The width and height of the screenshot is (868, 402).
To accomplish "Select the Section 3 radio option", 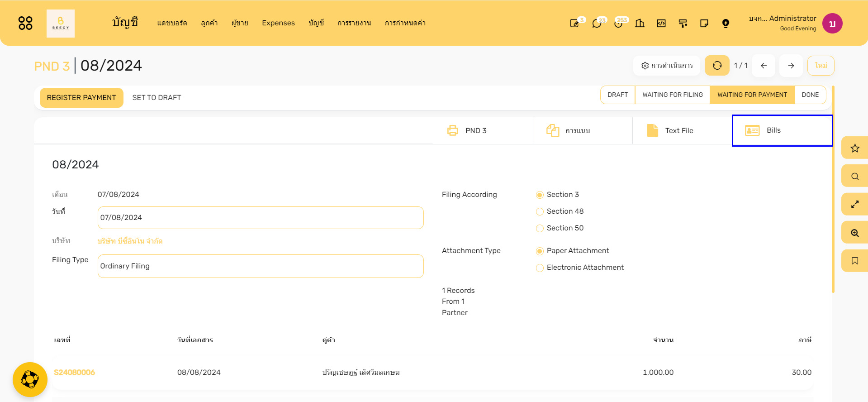I will pyautogui.click(x=540, y=195).
